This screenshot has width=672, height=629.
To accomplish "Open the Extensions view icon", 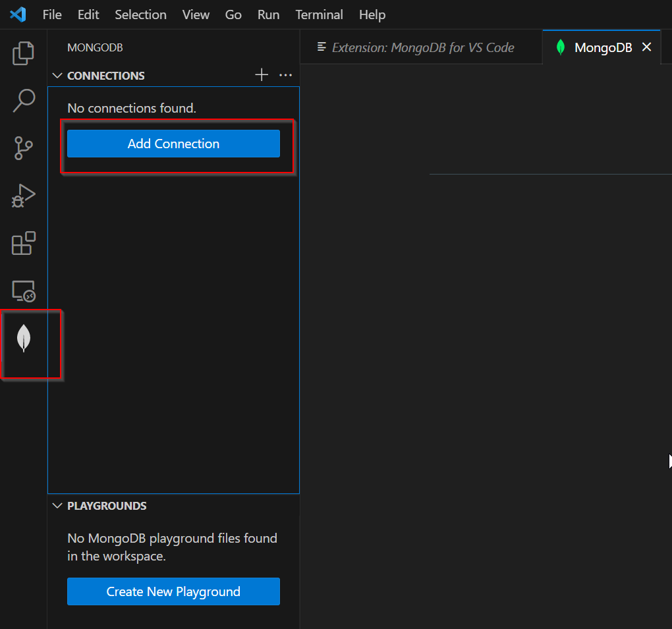I will click(x=23, y=244).
